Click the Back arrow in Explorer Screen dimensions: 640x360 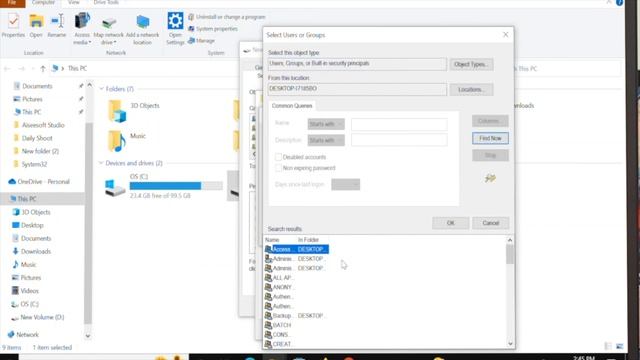[7, 69]
